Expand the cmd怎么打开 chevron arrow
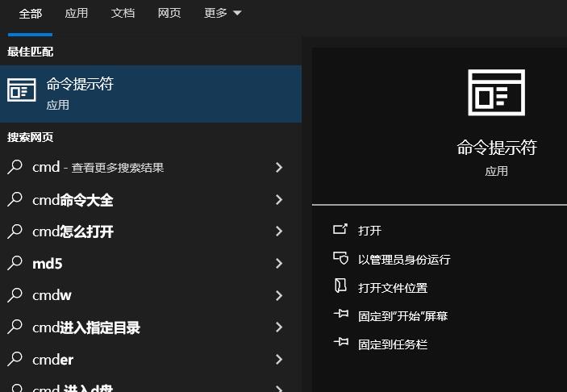The height and width of the screenshot is (392, 567). click(279, 231)
